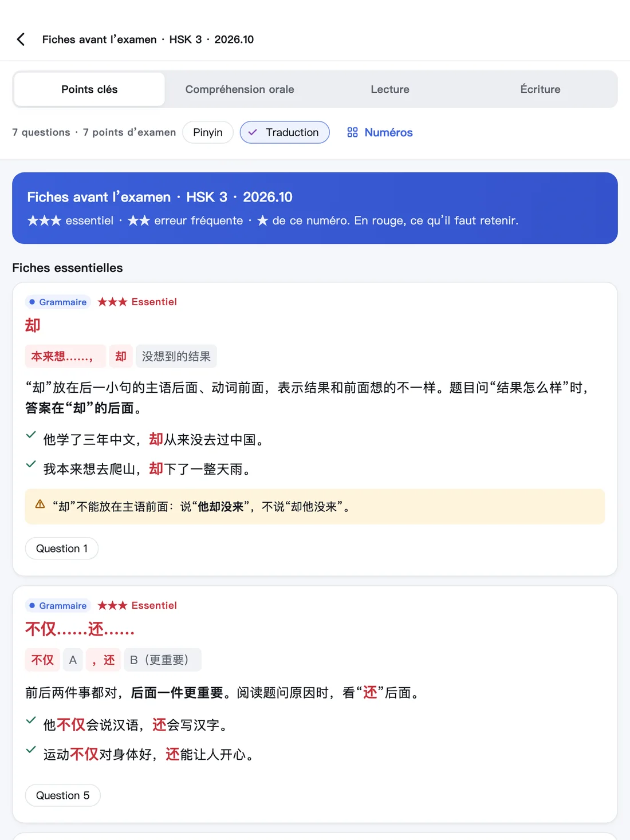The height and width of the screenshot is (840, 630).
Task: Click the "Fiches essentielles" heading
Action: tap(68, 268)
